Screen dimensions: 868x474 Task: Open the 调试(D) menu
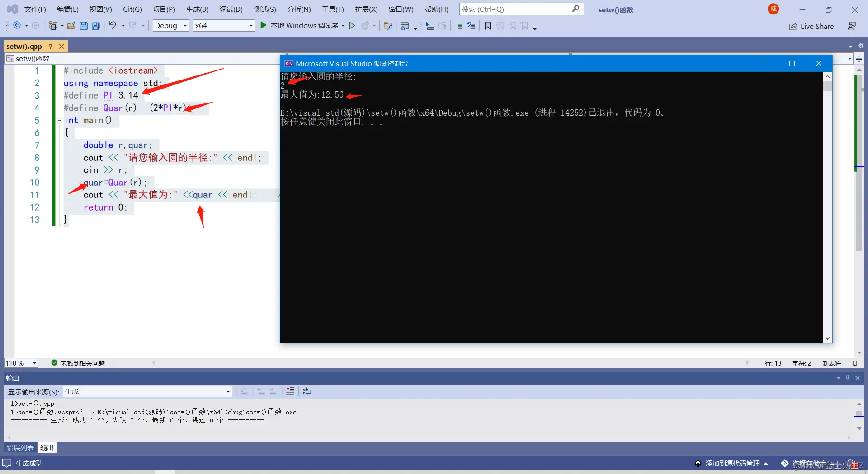click(x=231, y=9)
